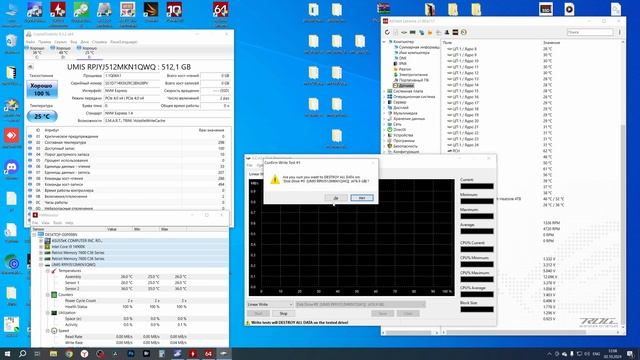Open File Explorer from the taskbar
Viewport: 640px width, 360px height.
coord(53,353)
